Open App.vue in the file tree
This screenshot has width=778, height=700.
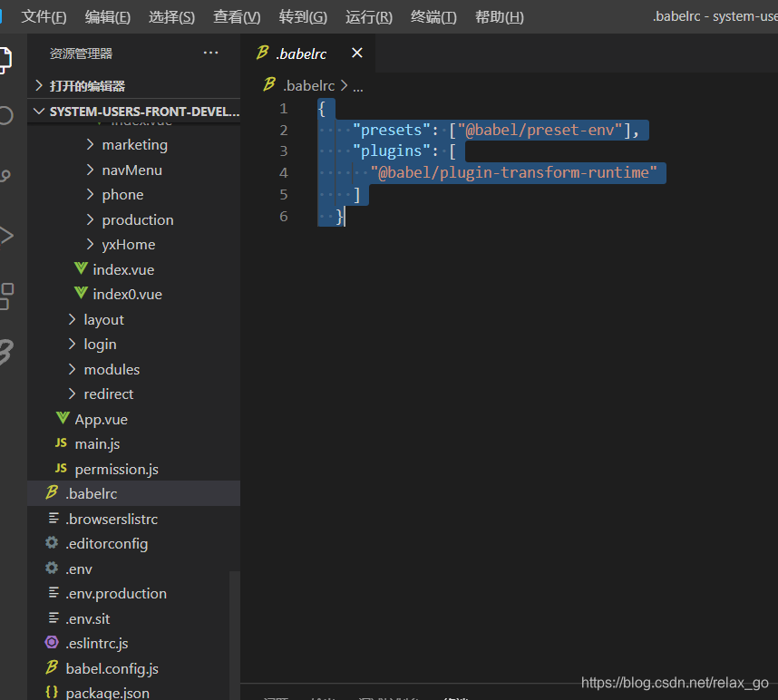click(x=102, y=419)
